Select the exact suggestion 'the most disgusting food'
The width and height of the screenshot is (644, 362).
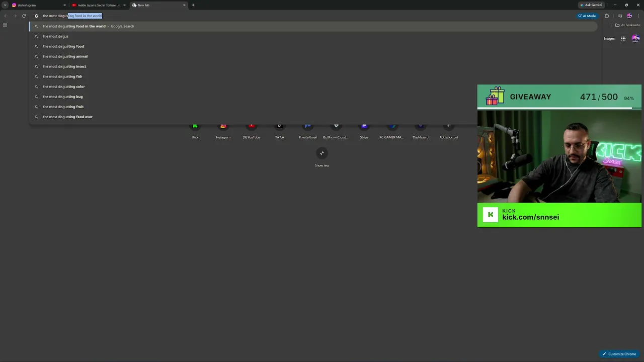click(313, 46)
